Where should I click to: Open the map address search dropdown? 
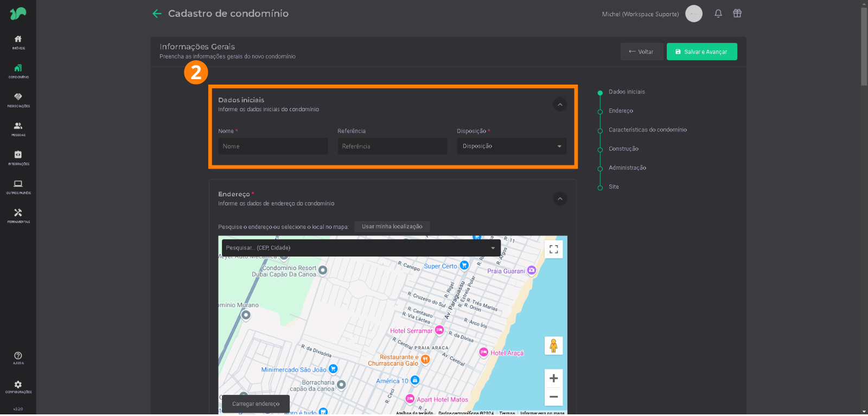tap(361, 248)
